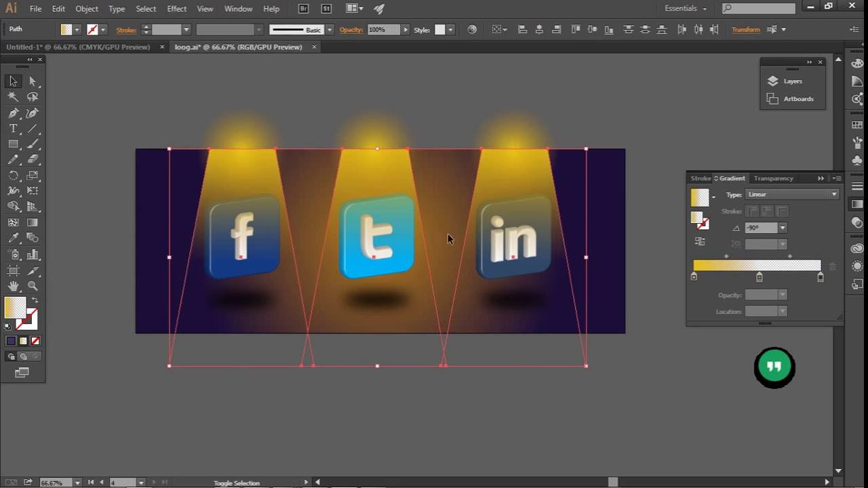Select the middle gradient stop

click(759, 277)
